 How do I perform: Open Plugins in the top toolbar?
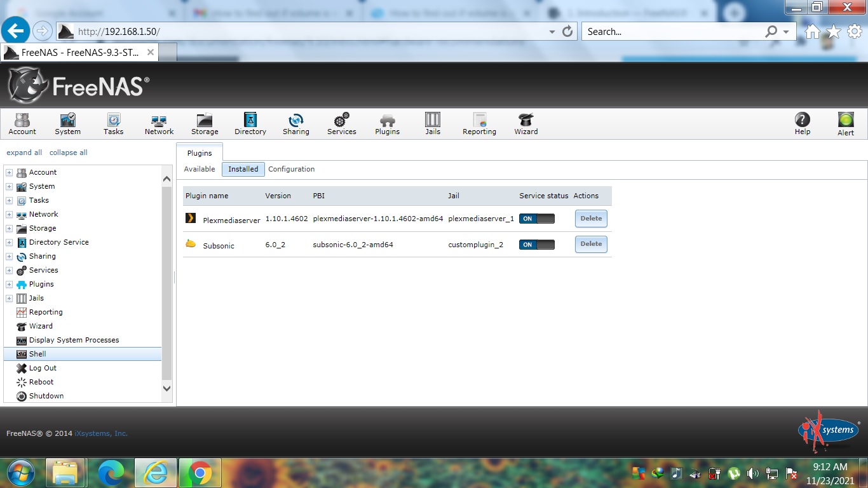[x=387, y=124]
